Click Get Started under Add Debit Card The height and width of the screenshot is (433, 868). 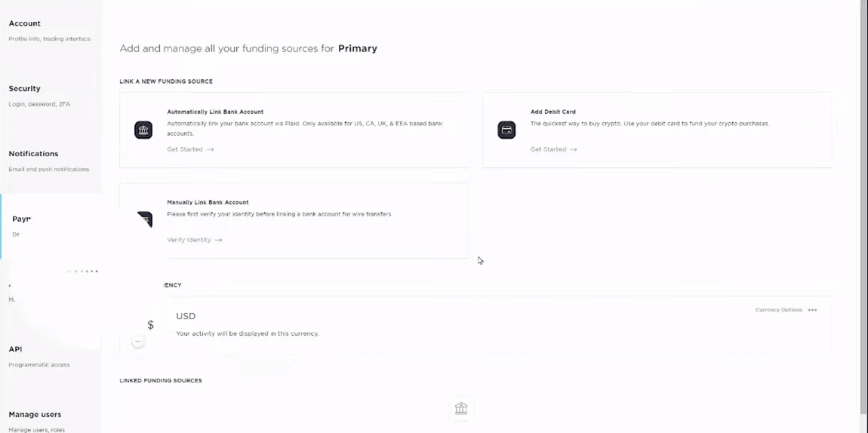(553, 149)
